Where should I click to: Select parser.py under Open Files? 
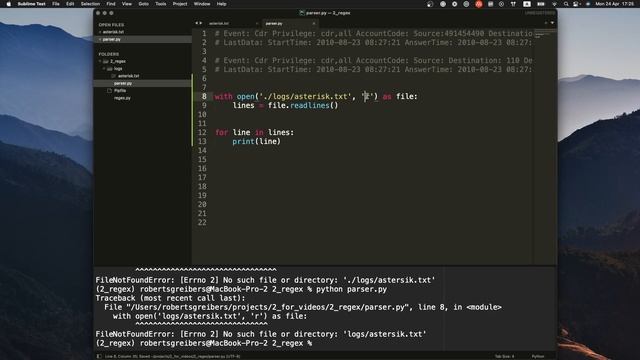(x=111, y=40)
